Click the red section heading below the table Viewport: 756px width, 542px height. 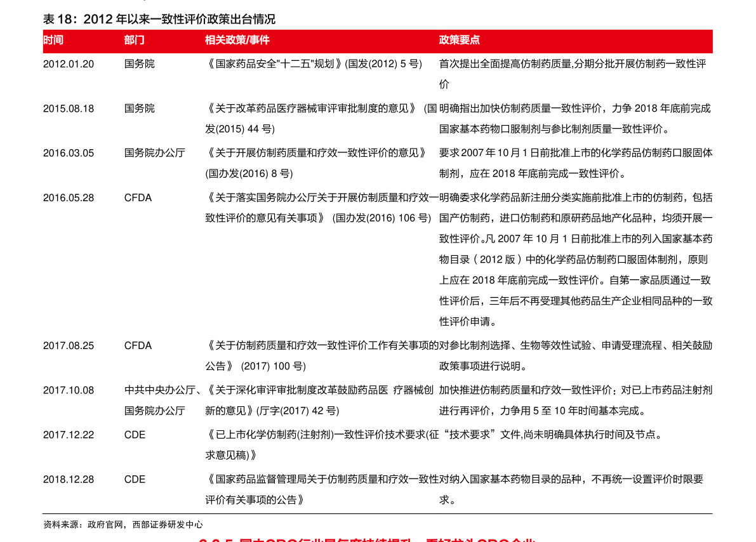(x=368, y=538)
